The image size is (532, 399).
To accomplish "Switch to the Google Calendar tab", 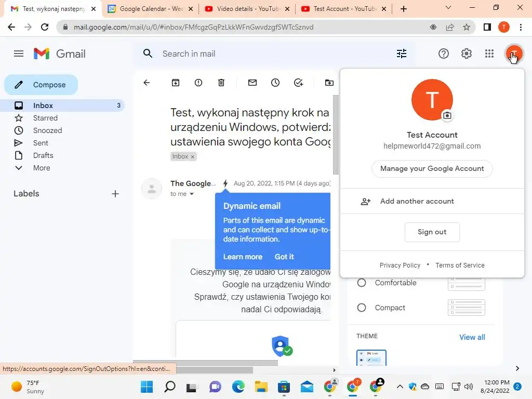I will (150, 9).
